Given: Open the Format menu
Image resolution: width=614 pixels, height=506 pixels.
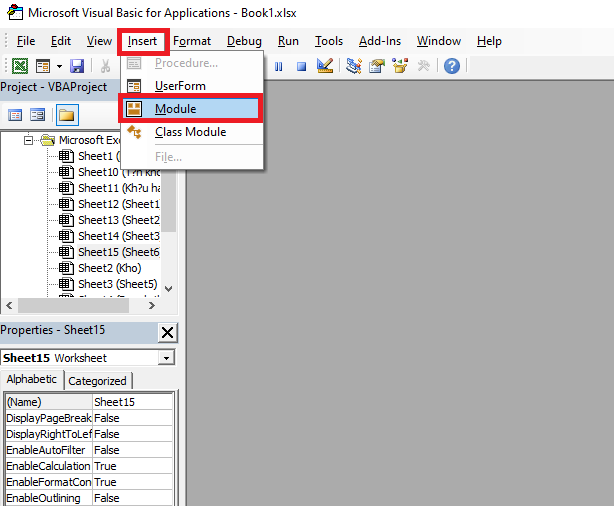Looking at the screenshot, I should [x=192, y=41].
